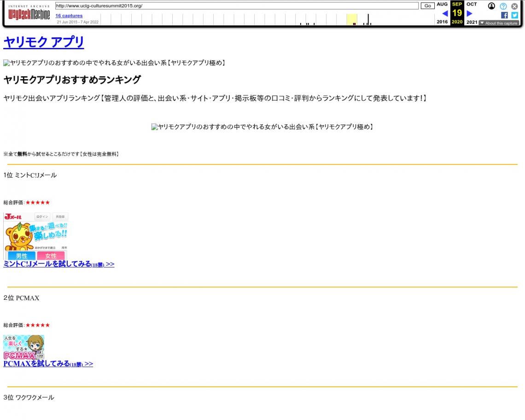Click the Wayback Machine logo
This screenshot has width=525, height=420.
tap(29, 13)
